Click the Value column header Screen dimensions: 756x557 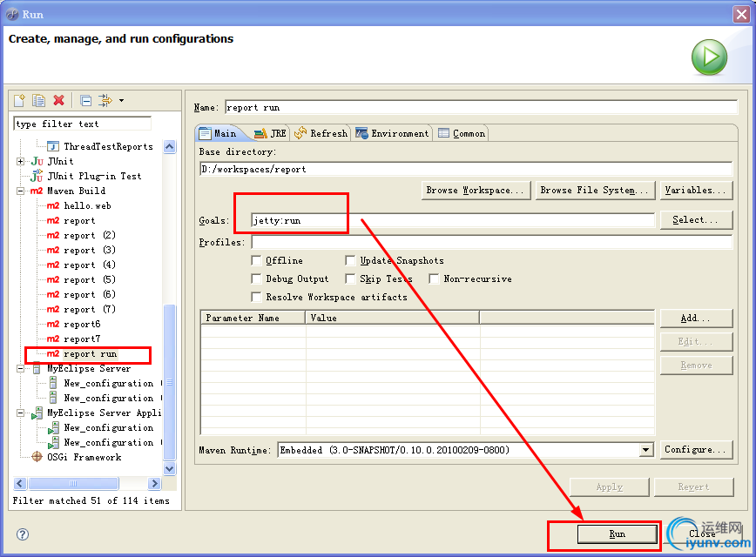[x=393, y=318]
